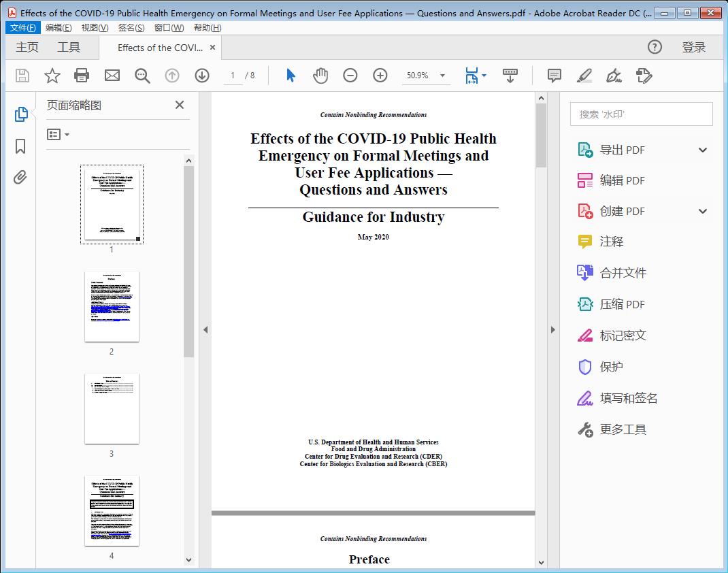Screen dimensions: 728x573
Task: Open the page thumbnails panel
Action: (21, 114)
